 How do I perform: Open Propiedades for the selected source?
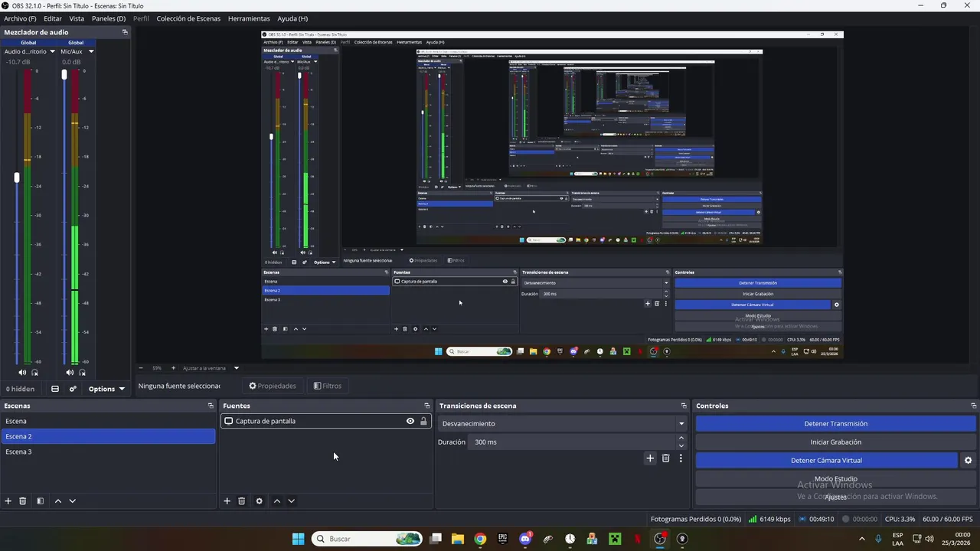273,386
